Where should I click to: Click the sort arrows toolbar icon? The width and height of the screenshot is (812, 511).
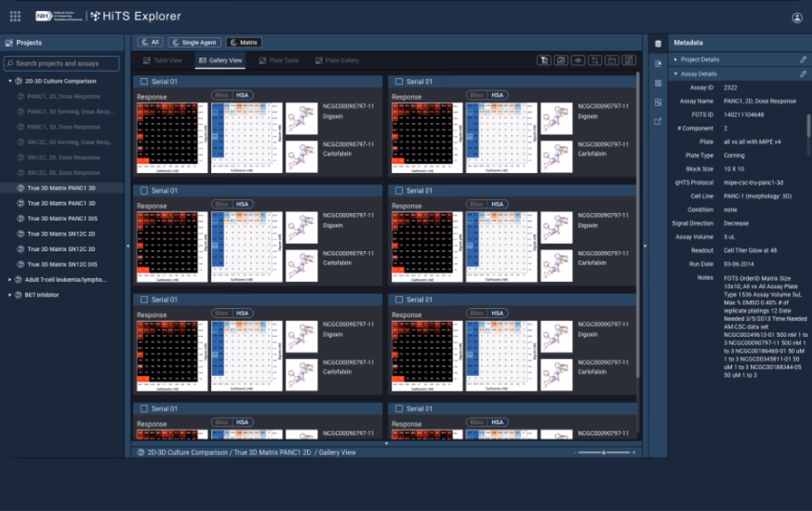595,60
